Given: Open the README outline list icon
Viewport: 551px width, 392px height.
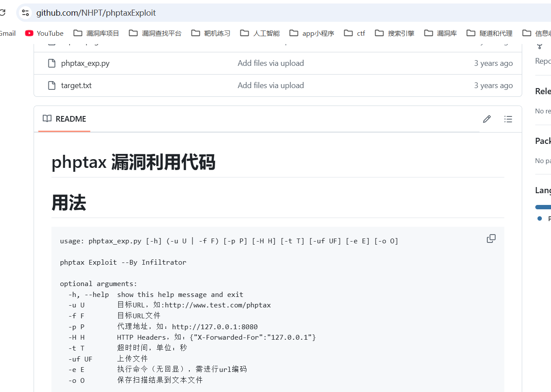Looking at the screenshot, I should pyautogui.click(x=508, y=119).
